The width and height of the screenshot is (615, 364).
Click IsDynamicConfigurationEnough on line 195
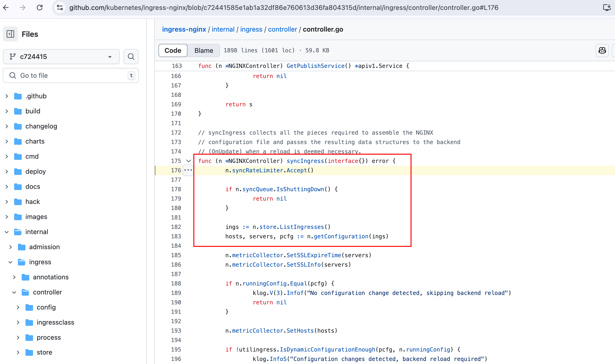coord(328,350)
